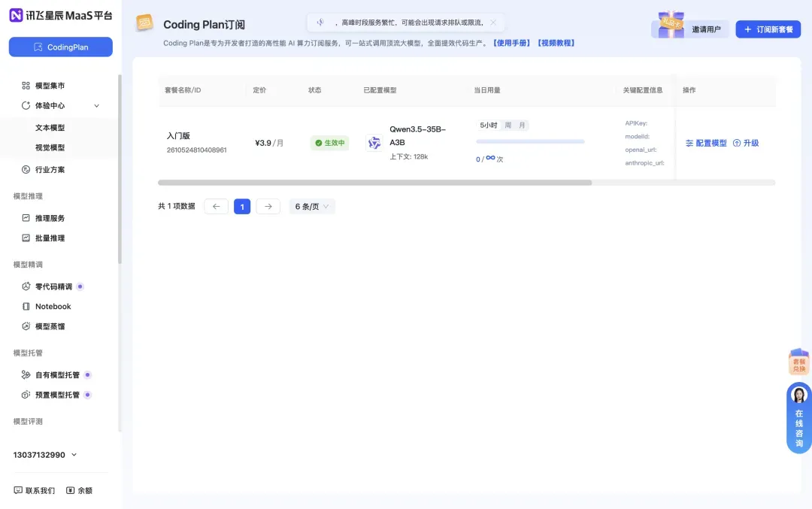Open 推理服务 in the sidebar
This screenshot has height=509, width=812.
(50, 218)
